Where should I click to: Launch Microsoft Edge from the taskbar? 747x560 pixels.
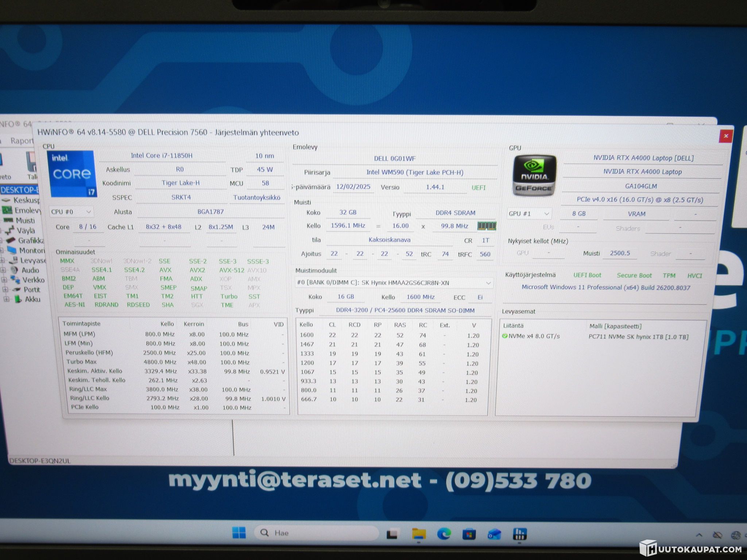[444, 534]
